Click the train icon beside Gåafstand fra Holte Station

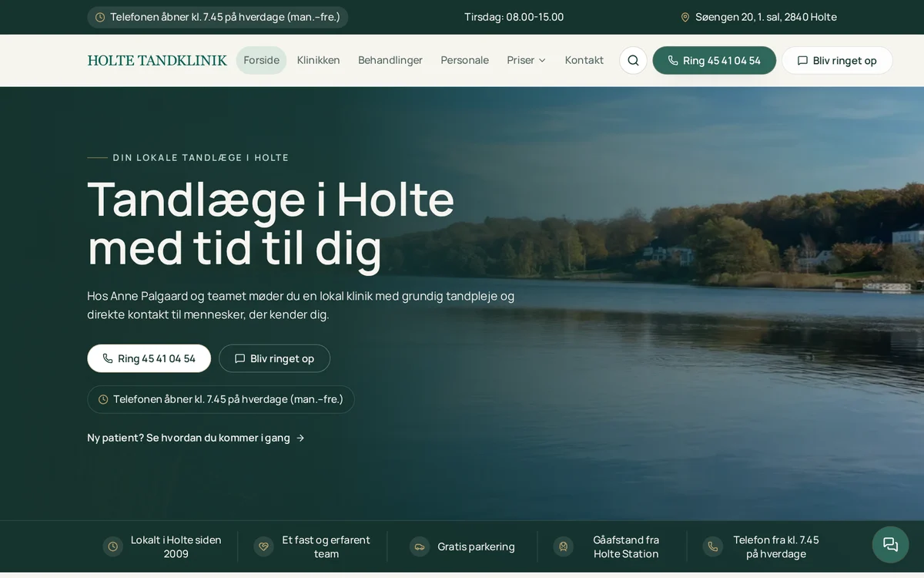click(x=564, y=546)
